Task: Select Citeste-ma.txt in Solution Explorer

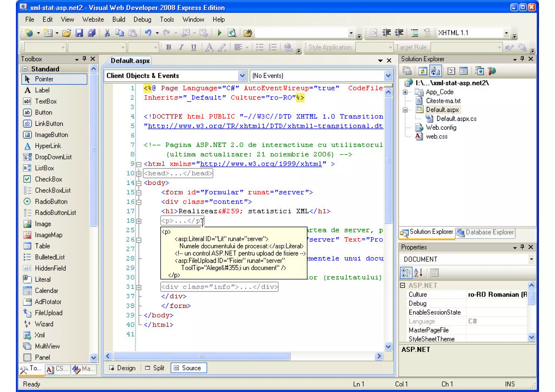Action: click(443, 101)
